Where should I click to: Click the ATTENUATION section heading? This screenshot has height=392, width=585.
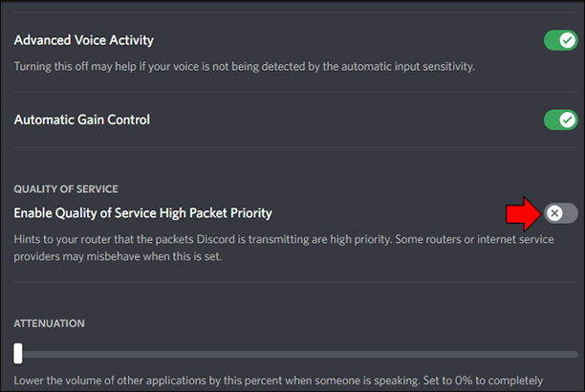coord(50,323)
